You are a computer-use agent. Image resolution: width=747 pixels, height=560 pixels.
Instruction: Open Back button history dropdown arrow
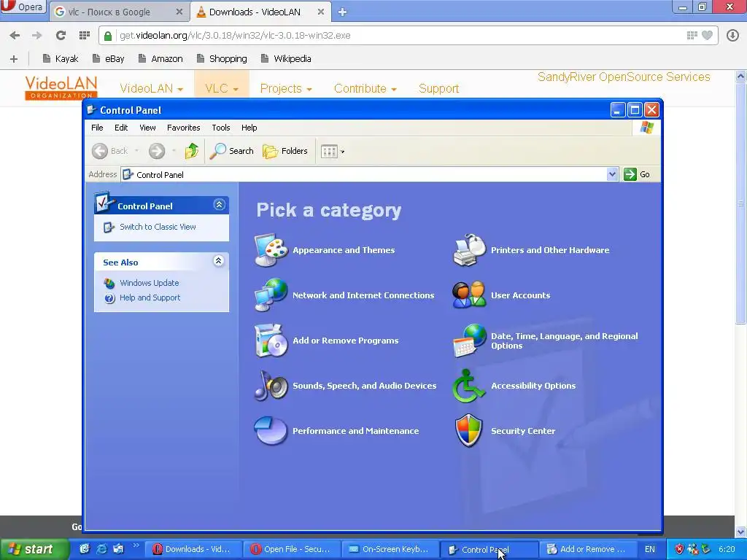coord(136,151)
